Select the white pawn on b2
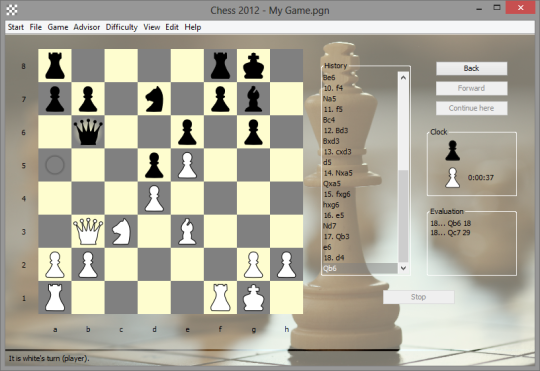Screen dimensions: 540x371 tap(88, 265)
